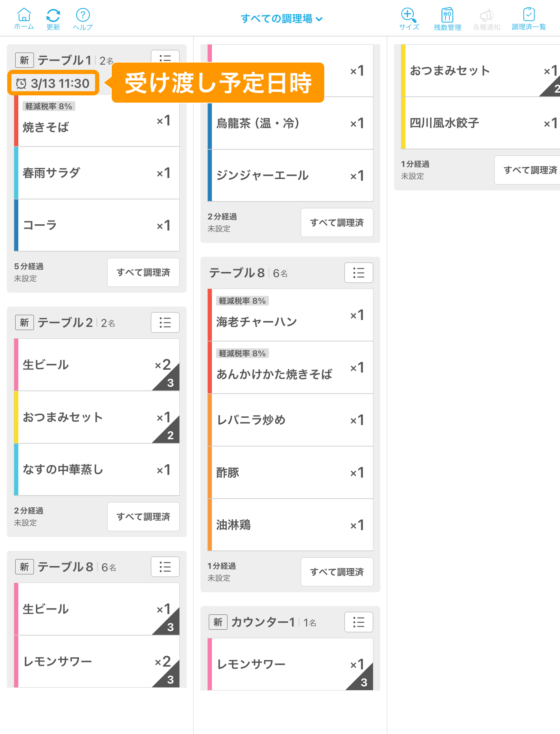Select レモンサワー in カウンター1
Screen dimensions: 560x734
tap(290, 664)
